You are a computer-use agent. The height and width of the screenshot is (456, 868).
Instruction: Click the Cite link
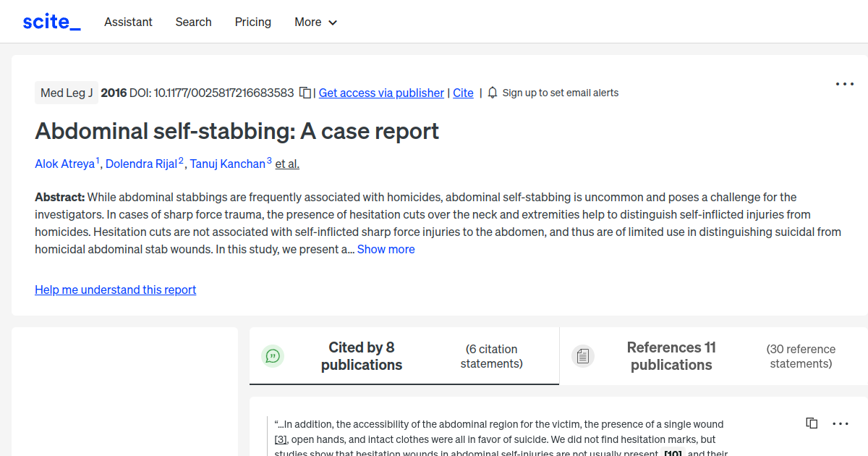(463, 93)
